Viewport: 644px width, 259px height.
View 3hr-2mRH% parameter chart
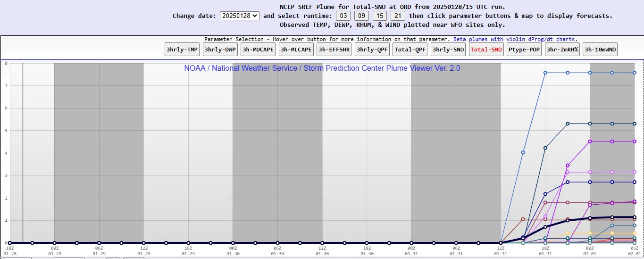[562, 49]
